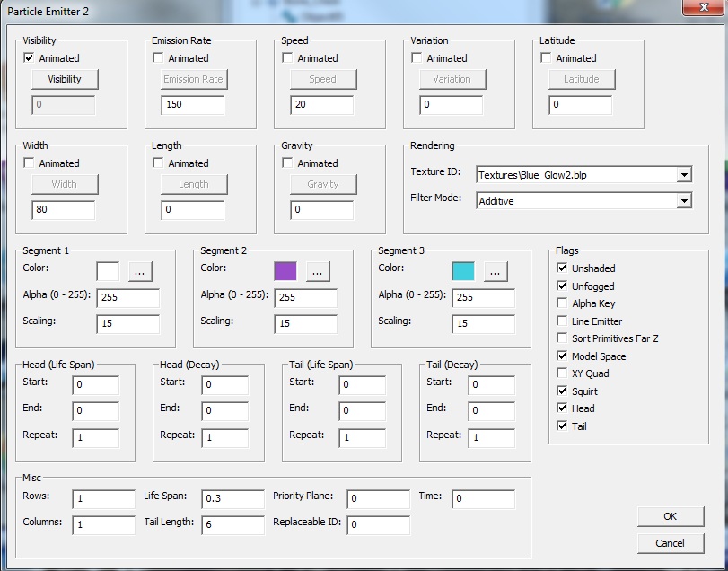Close the Particle Emitter 2 dialog
The height and width of the screenshot is (571, 728).
tap(703, 7)
